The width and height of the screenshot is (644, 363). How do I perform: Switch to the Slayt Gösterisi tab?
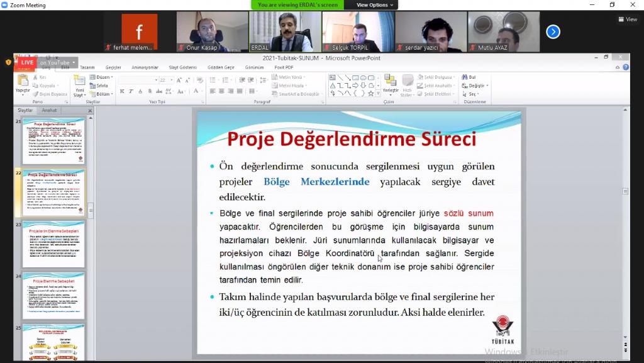[x=182, y=67]
